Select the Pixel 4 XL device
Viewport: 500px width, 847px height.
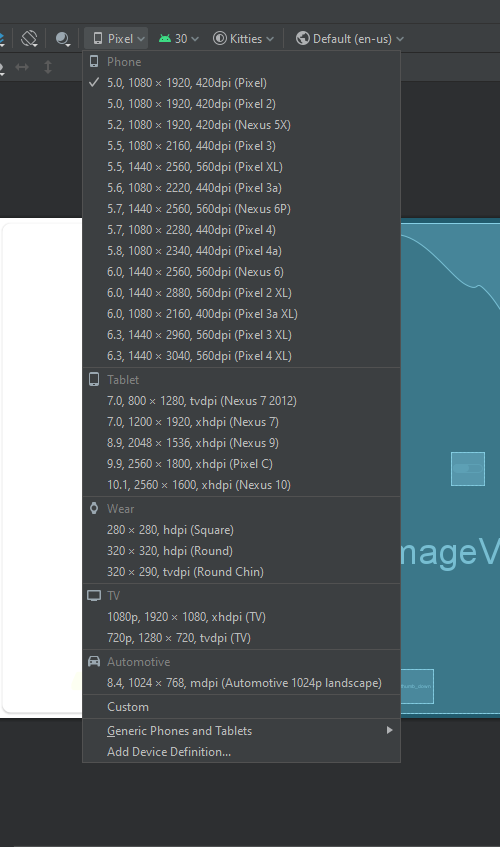coord(241,357)
